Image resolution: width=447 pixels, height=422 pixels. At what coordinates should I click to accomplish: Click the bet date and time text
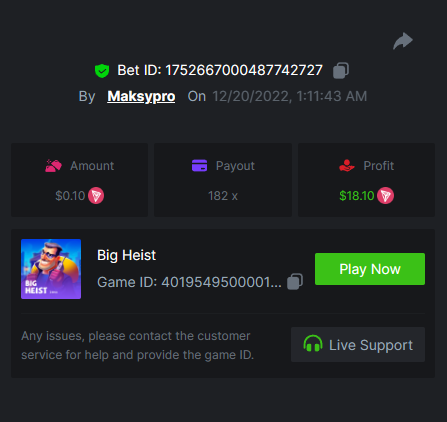point(289,96)
